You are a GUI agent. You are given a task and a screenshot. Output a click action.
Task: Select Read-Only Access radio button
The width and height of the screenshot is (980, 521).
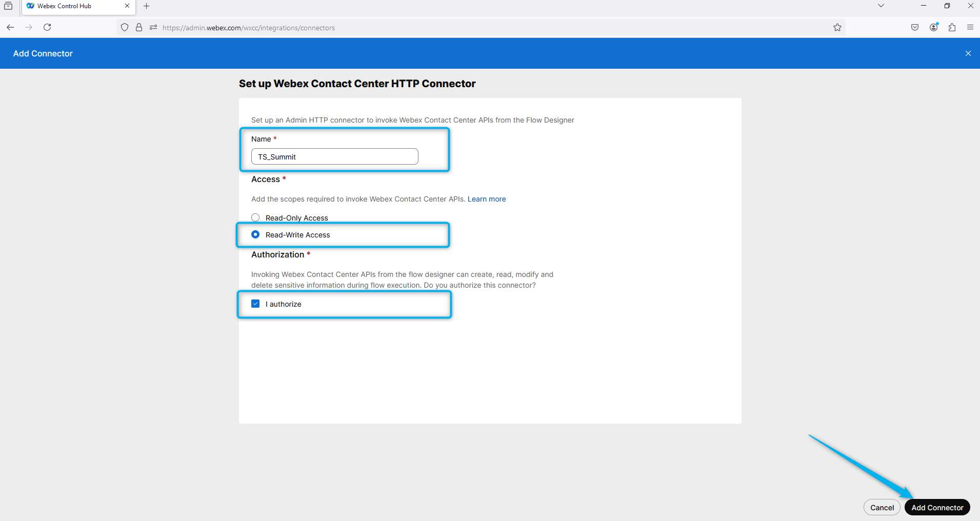pos(255,217)
